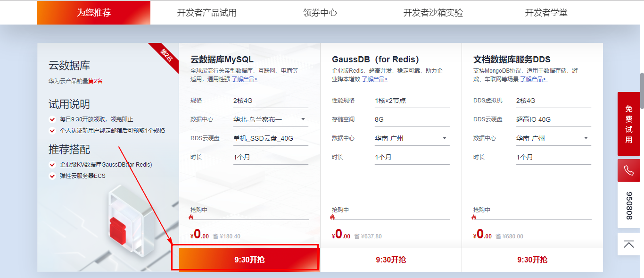
Task: Click DDS 抢购中 progress bar
Action: pyautogui.click(x=532, y=219)
